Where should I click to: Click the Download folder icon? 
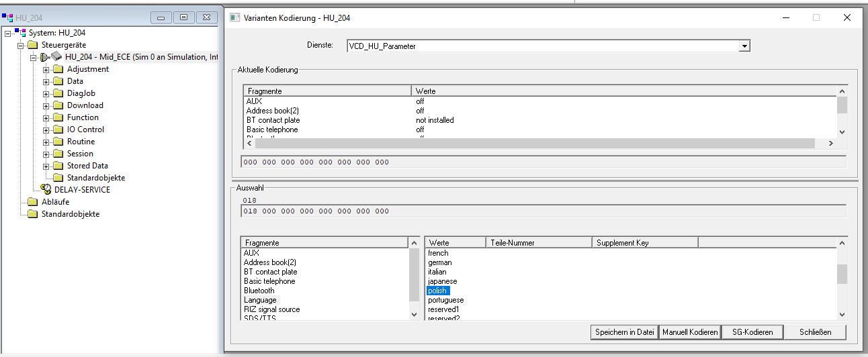[x=57, y=105]
